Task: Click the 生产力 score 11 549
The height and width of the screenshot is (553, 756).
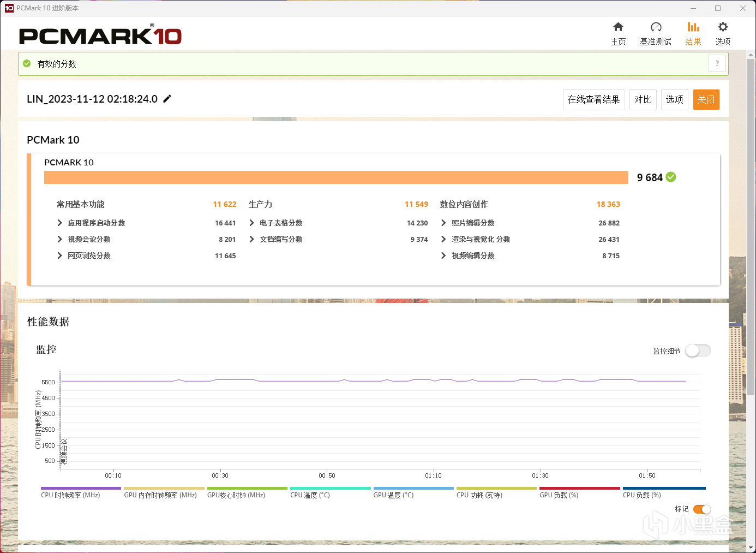Action: click(x=416, y=204)
